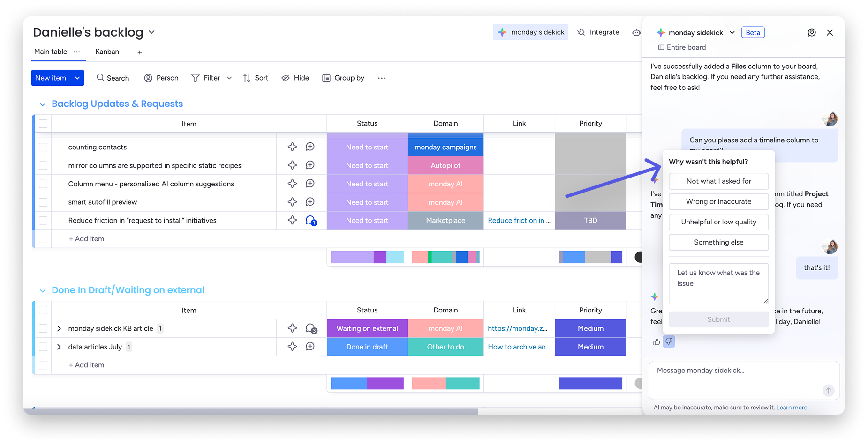Open the Search tool in toolbar
The height and width of the screenshot is (445, 868).
[x=113, y=78]
